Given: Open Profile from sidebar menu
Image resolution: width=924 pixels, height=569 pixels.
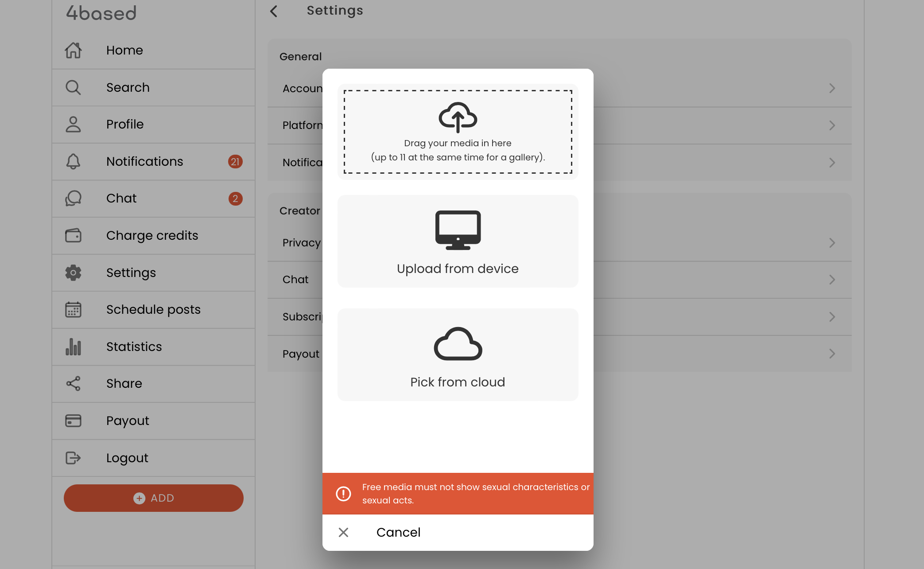Looking at the screenshot, I should pos(125,124).
